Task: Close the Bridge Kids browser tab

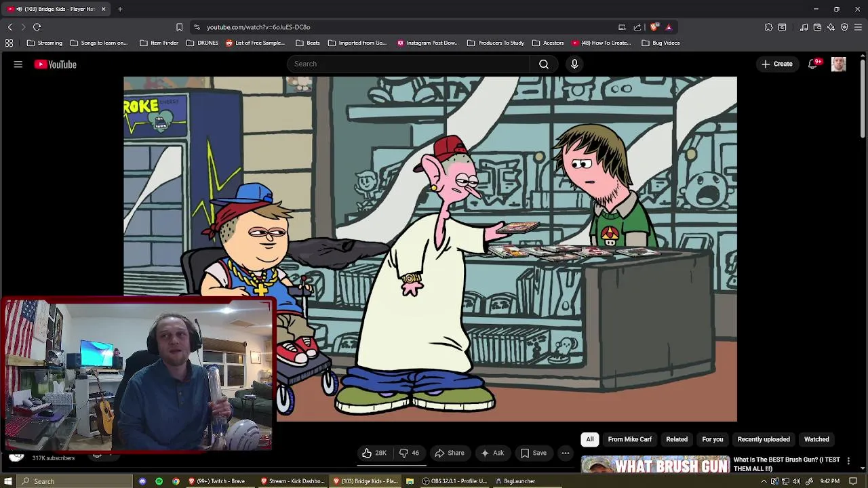Action: pyautogui.click(x=103, y=9)
